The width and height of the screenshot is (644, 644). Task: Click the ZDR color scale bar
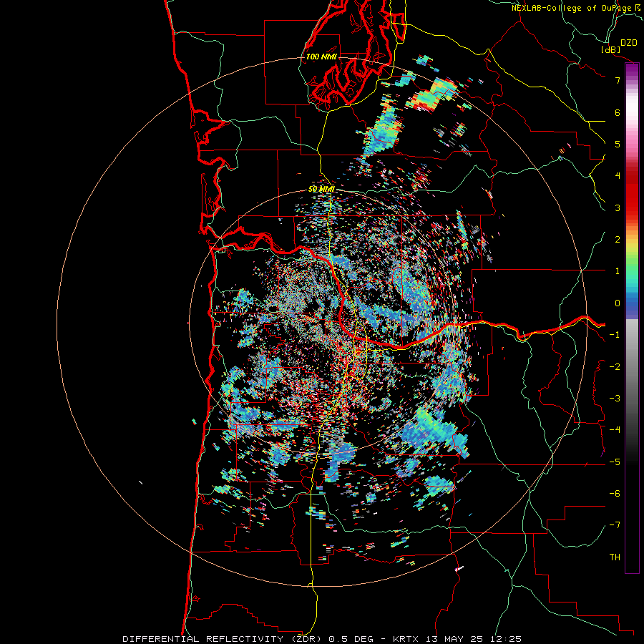pyautogui.click(x=632, y=318)
